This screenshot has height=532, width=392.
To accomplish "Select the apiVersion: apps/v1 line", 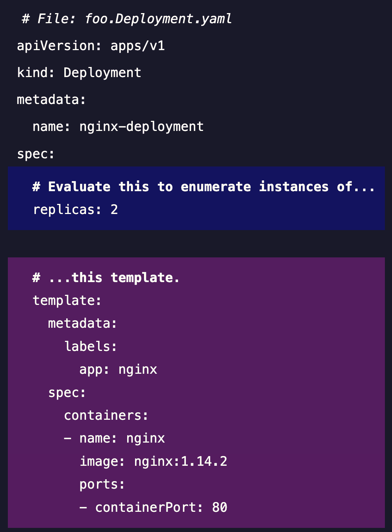I will pyautogui.click(x=91, y=46).
